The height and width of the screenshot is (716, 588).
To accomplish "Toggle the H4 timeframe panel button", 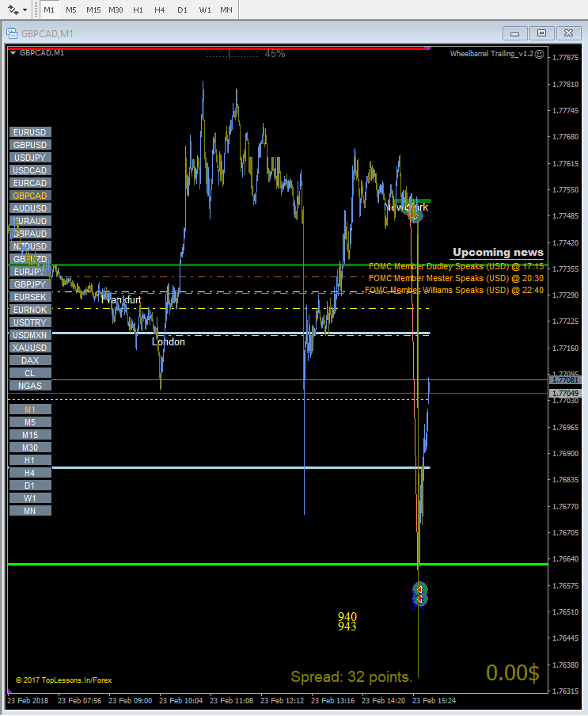I will [x=30, y=473].
